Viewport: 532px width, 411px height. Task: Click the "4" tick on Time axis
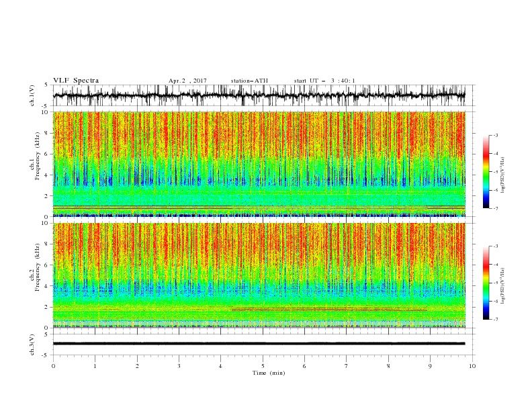click(220, 366)
